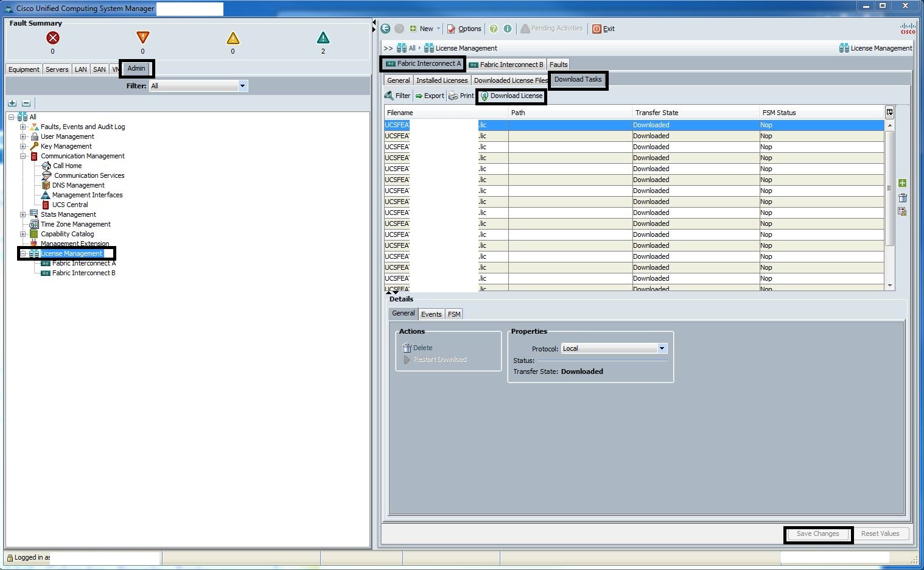Click the grey forward navigation arrow

coord(399,29)
